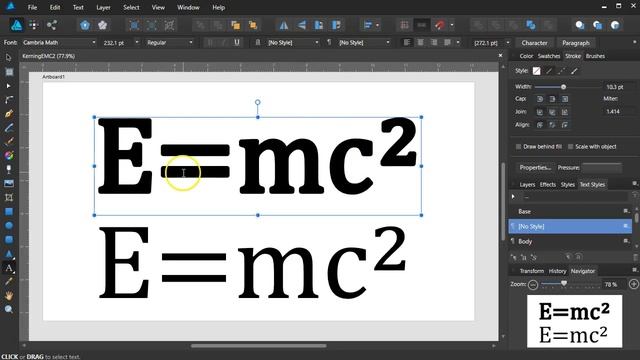Select the Artboard tool
640x360 pixels.
pyautogui.click(x=9, y=72)
